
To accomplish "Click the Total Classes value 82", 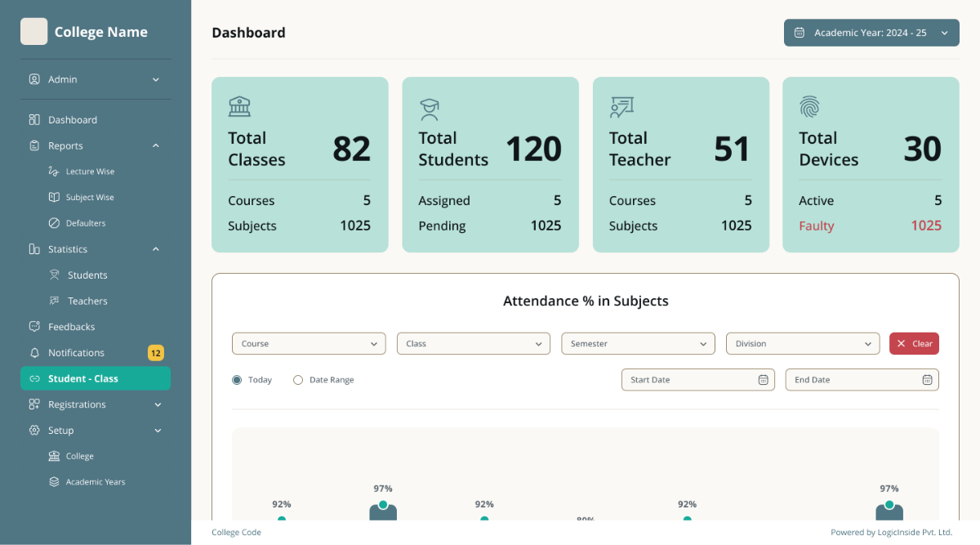I will point(351,149).
